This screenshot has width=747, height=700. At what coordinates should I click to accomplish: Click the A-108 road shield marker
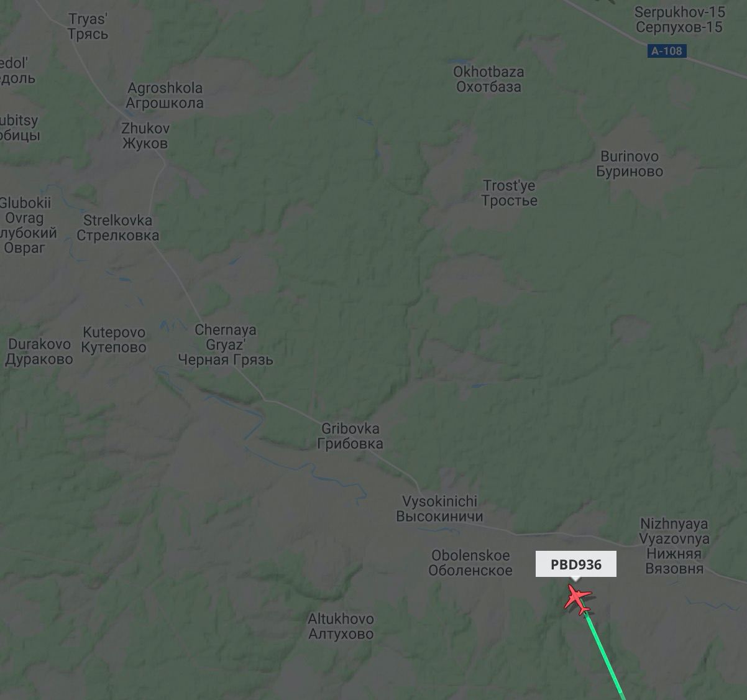[666, 51]
